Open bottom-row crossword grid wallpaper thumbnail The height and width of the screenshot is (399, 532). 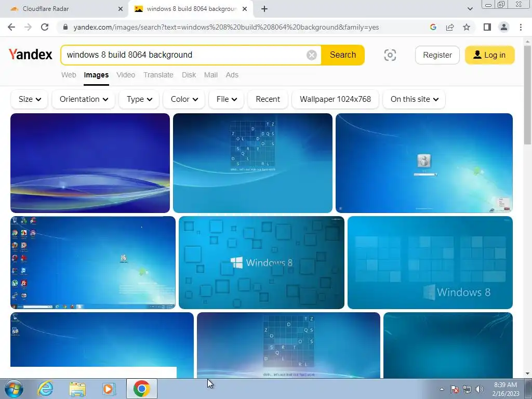pos(288,345)
